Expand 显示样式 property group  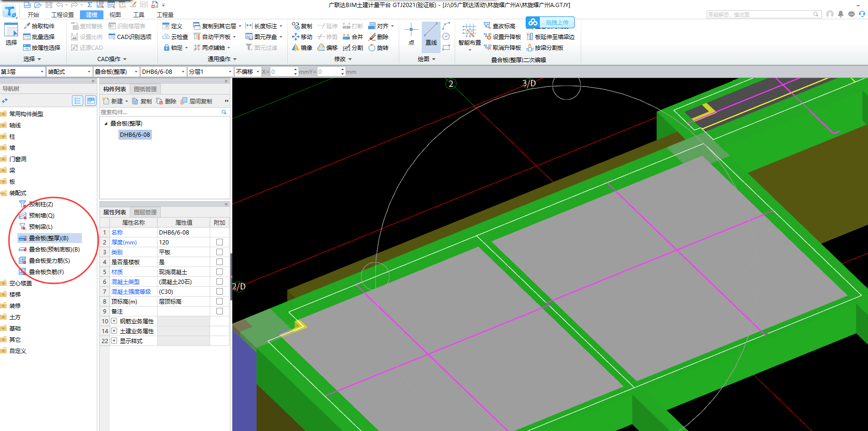pyautogui.click(x=114, y=341)
